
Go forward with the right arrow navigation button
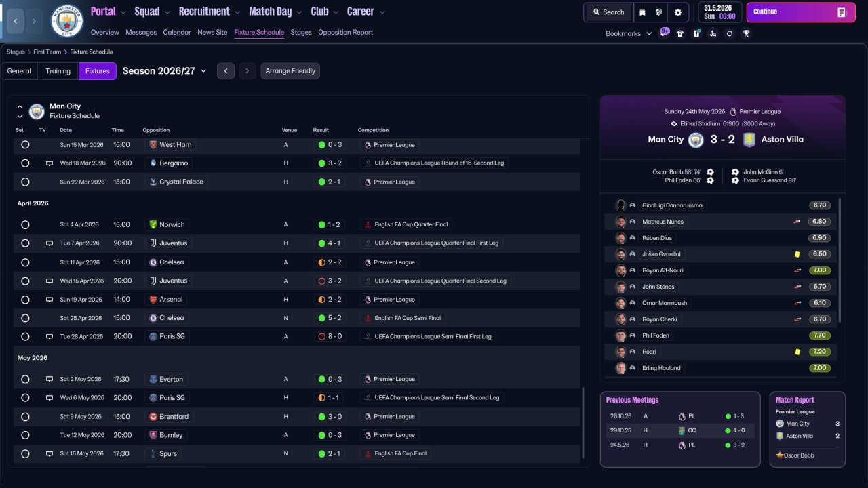(x=35, y=21)
